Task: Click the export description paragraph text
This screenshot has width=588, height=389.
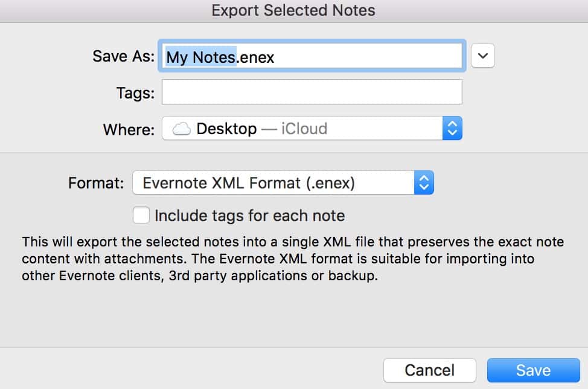Action: 293,259
